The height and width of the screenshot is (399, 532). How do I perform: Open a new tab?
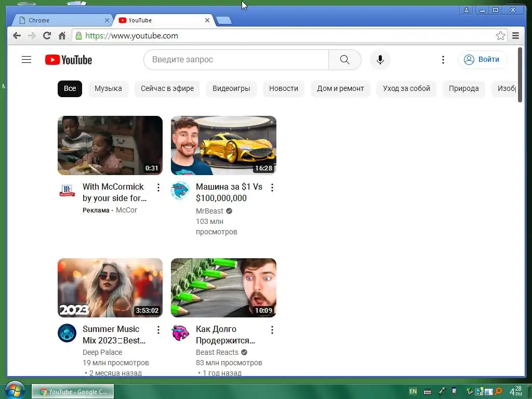point(224,20)
